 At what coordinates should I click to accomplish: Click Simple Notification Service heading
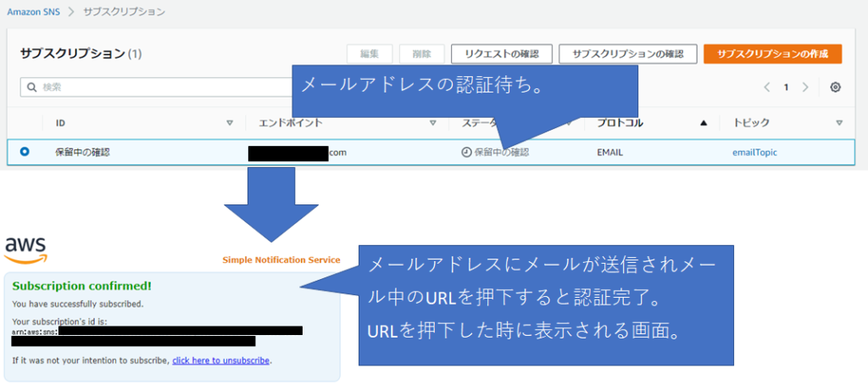[x=281, y=260]
